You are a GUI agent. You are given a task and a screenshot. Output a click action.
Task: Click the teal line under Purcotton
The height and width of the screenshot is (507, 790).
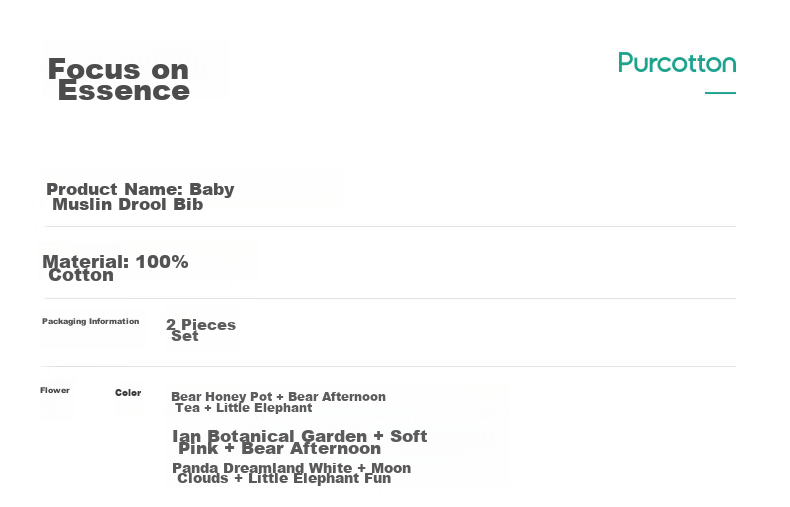pos(720,93)
